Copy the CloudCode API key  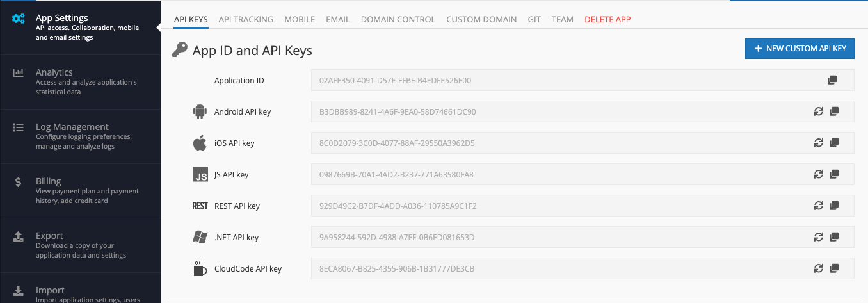pyautogui.click(x=833, y=268)
